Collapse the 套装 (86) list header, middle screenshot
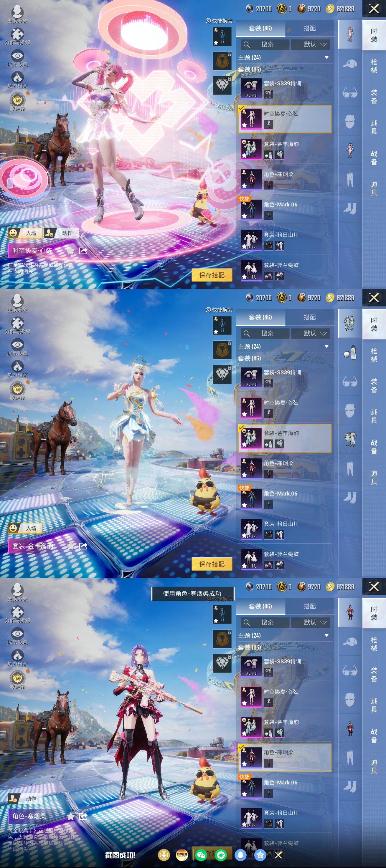The image size is (386, 868). coord(250,359)
